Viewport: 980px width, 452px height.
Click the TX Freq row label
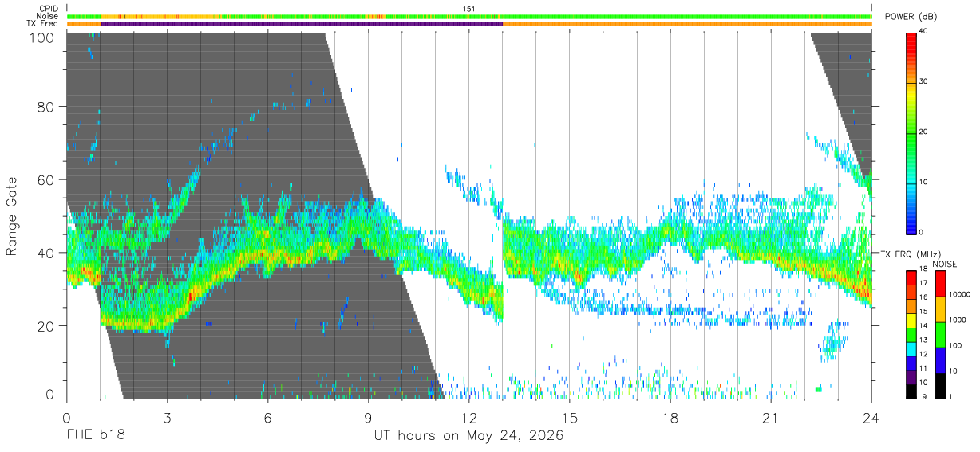coord(43,24)
